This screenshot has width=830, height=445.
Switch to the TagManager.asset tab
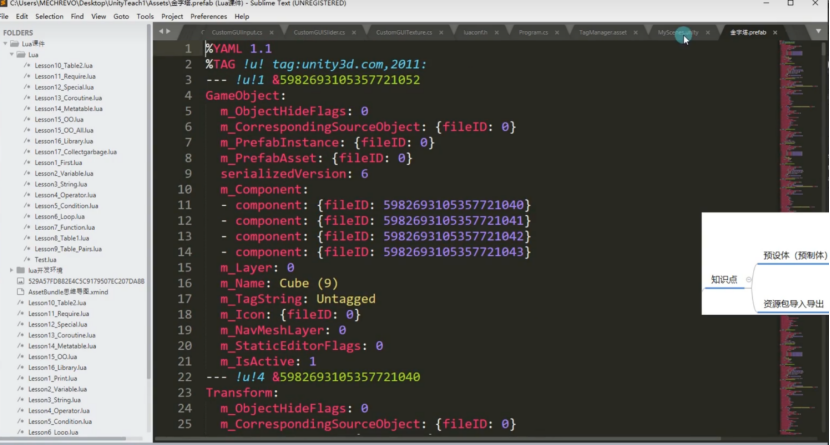click(x=602, y=33)
